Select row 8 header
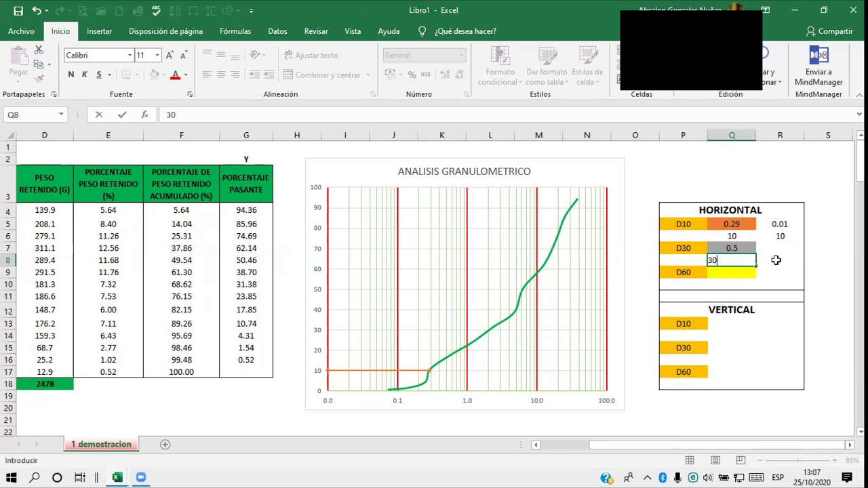This screenshot has width=868, height=488. [x=7, y=260]
